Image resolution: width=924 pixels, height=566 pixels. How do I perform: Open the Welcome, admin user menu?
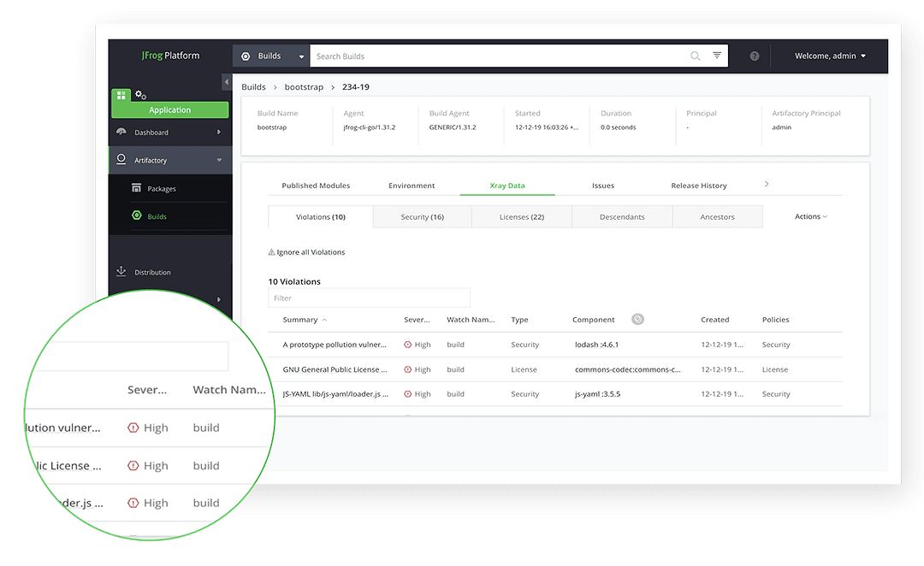(830, 56)
